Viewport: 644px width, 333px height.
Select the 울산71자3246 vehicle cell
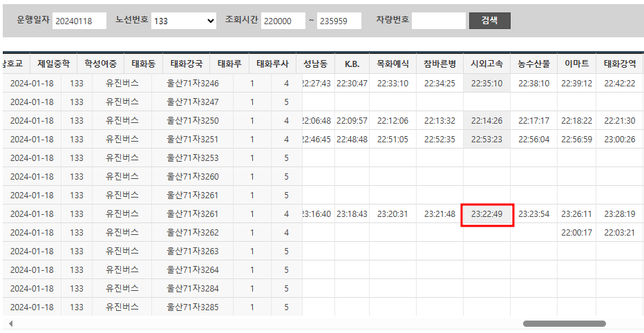coord(193,84)
